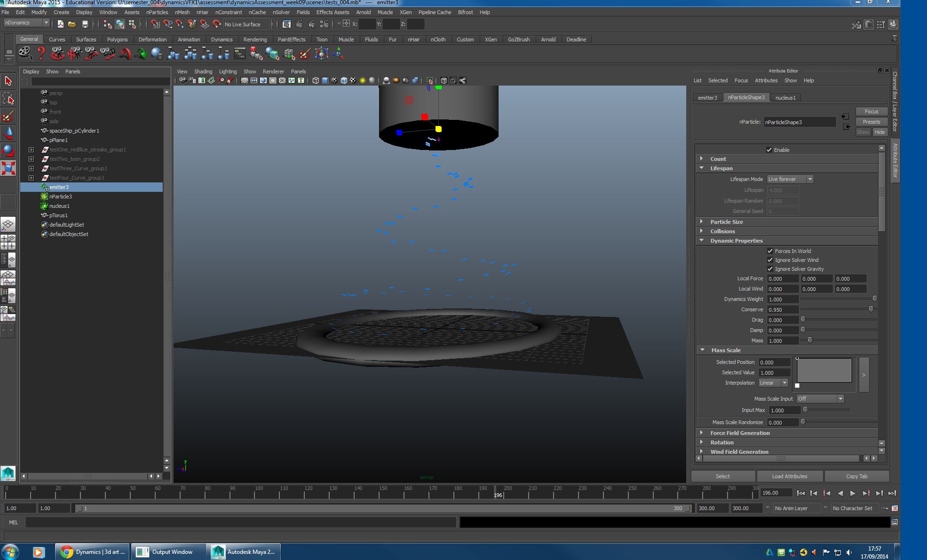Select the Paint Selection tool in toolbox
This screenshot has height=560, width=927.
click(x=8, y=116)
